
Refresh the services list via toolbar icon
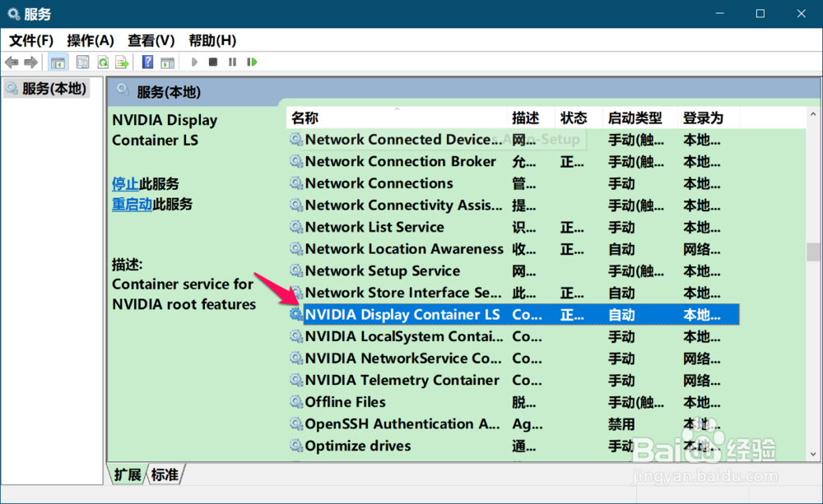[103, 62]
